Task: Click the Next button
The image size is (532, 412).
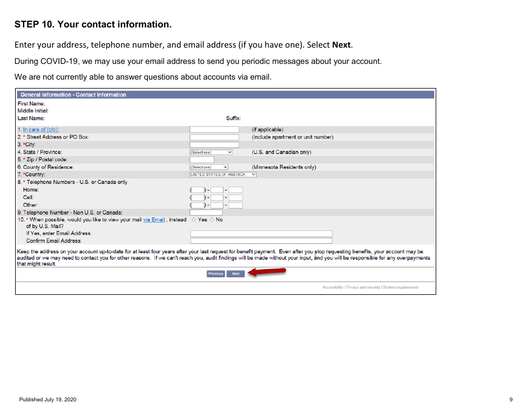Action: pyautogui.click(x=235, y=274)
